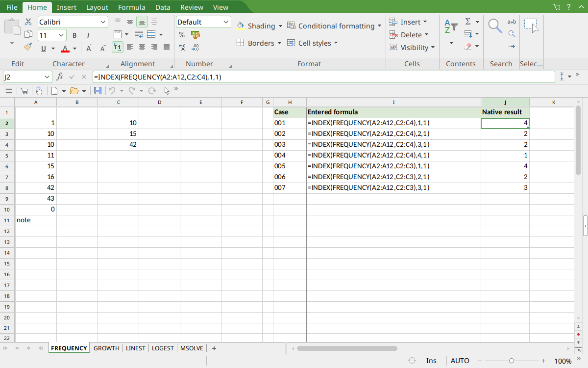The height and width of the screenshot is (368, 588).
Task: Toggle align left horizontal alignment
Action: click(129, 47)
